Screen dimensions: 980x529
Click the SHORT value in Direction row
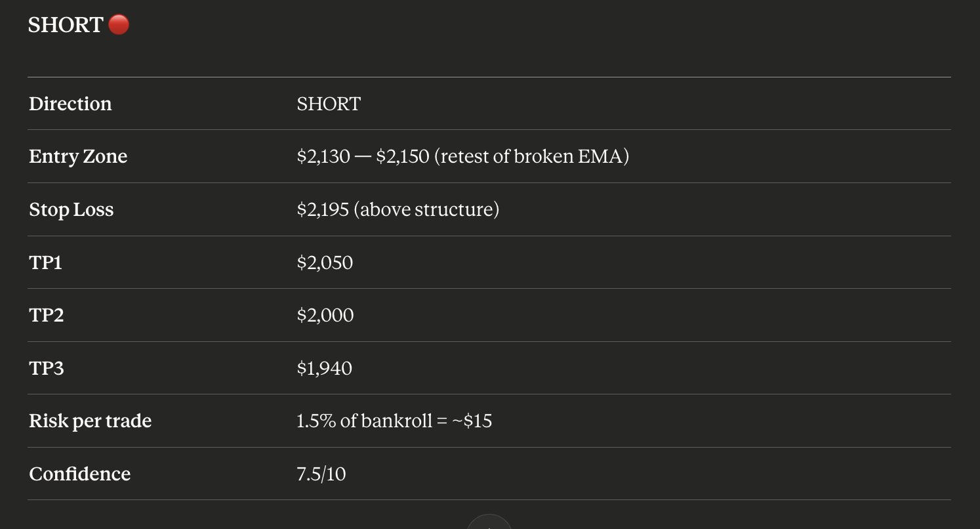pos(328,104)
